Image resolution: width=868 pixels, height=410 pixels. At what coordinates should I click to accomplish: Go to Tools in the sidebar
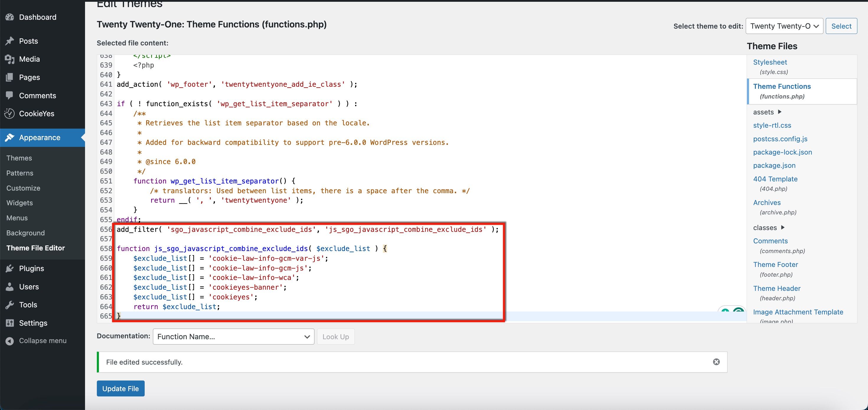coord(28,305)
